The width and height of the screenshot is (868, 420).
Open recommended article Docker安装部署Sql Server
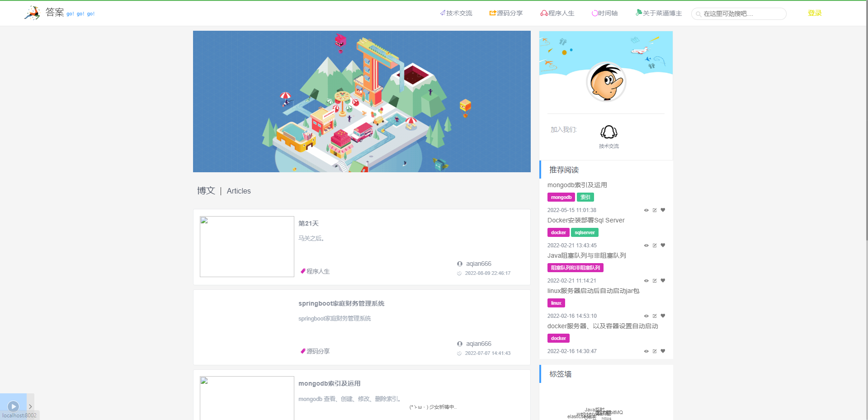click(x=586, y=220)
